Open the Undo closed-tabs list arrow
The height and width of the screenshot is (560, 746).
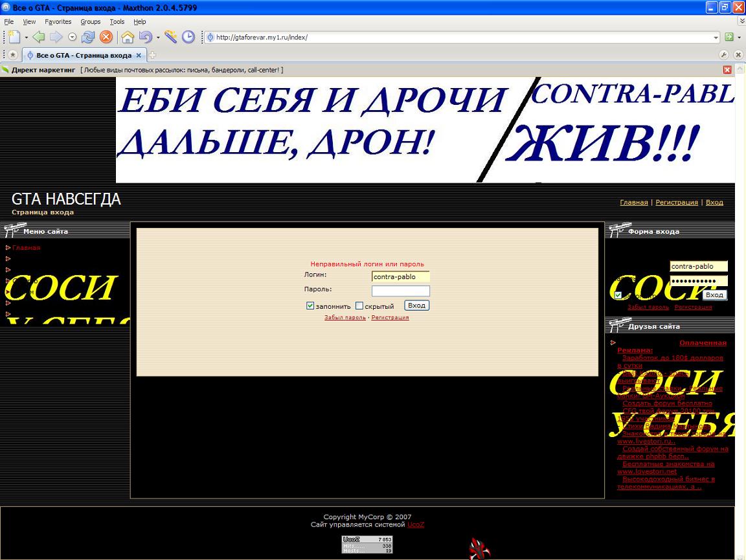point(157,38)
